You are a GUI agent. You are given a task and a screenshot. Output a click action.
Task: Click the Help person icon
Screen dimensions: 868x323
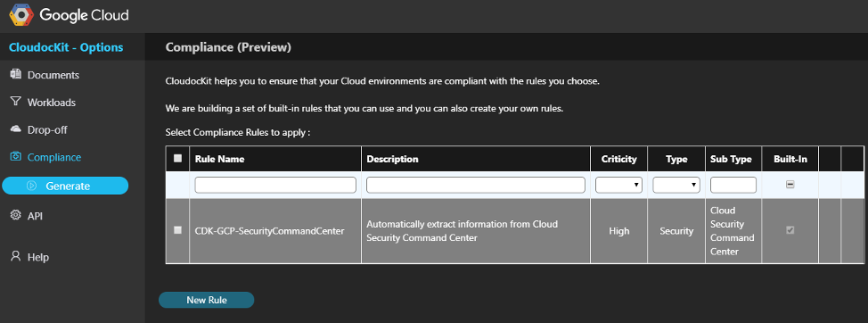click(x=15, y=256)
